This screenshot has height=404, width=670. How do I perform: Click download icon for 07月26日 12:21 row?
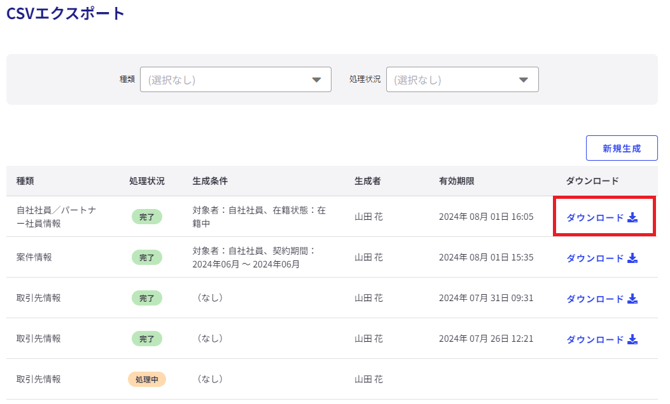point(633,340)
